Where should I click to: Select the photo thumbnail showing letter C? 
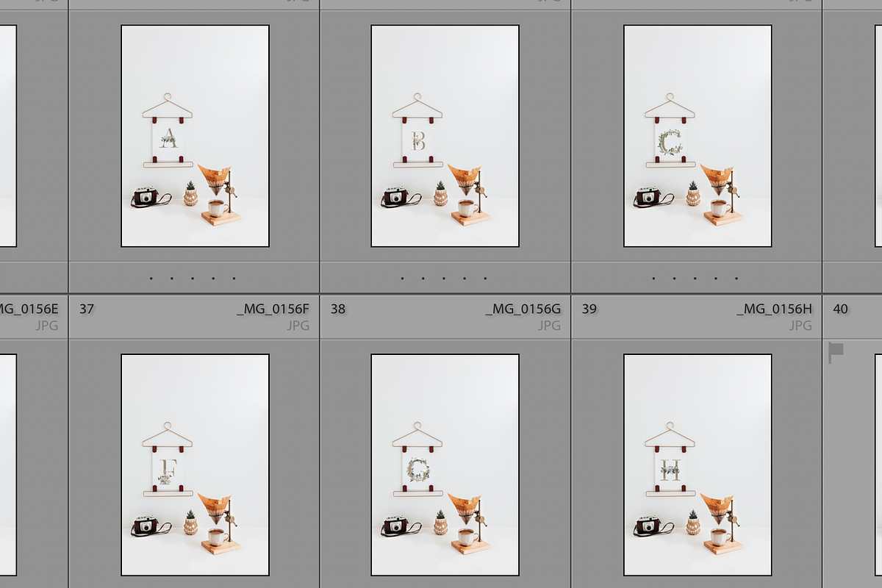pos(698,136)
